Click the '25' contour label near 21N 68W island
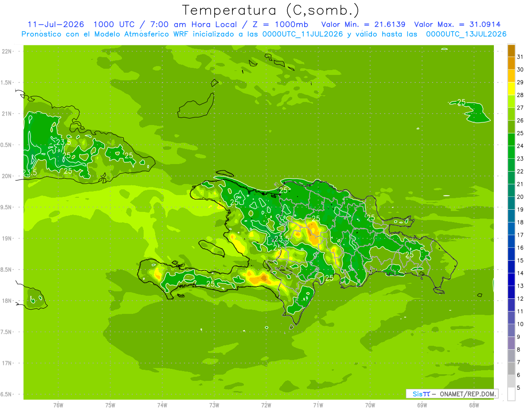 tap(461, 102)
